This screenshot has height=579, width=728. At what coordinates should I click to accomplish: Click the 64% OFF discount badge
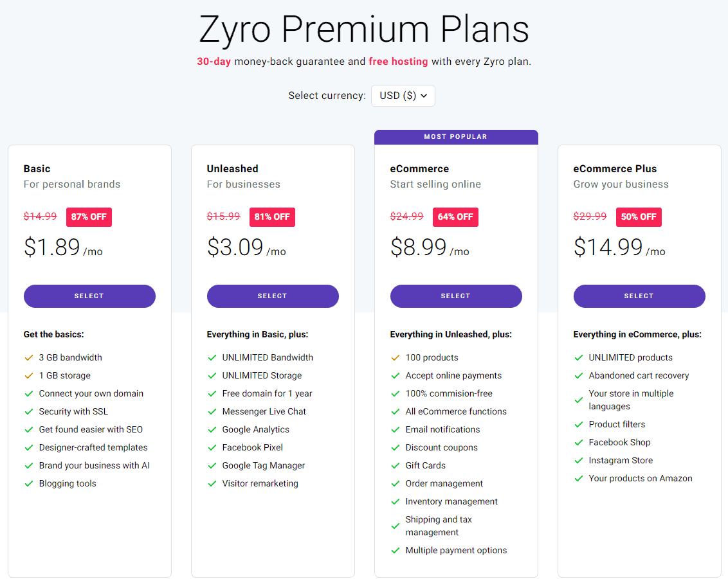click(x=455, y=217)
